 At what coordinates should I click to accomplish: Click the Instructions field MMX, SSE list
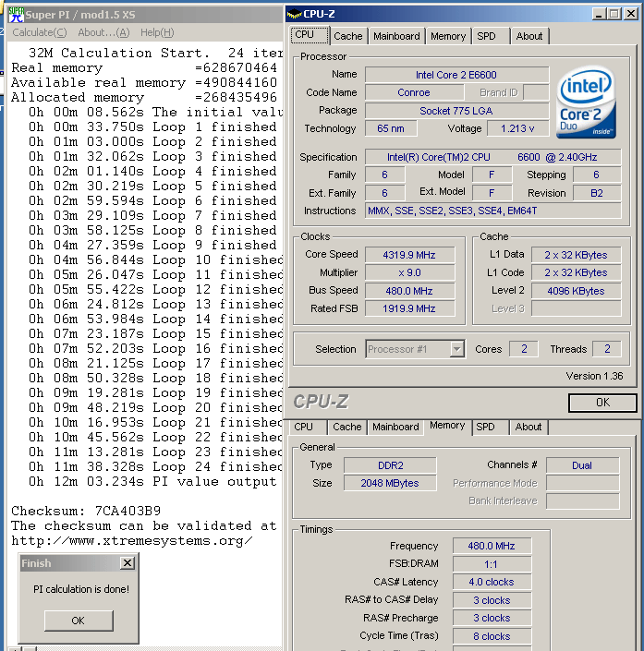492,211
